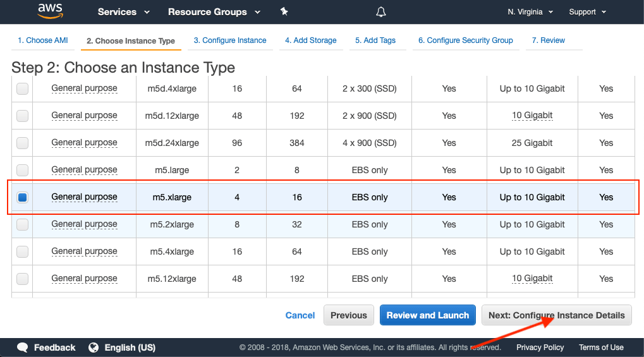Click General purpose in m5.xlarge row

[x=84, y=197]
